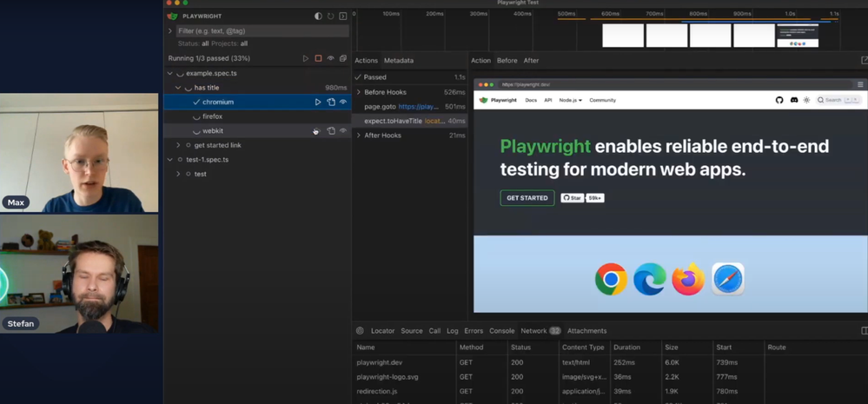Switch to the Actions tab
868x404 pixels.
tap(366, 60)
